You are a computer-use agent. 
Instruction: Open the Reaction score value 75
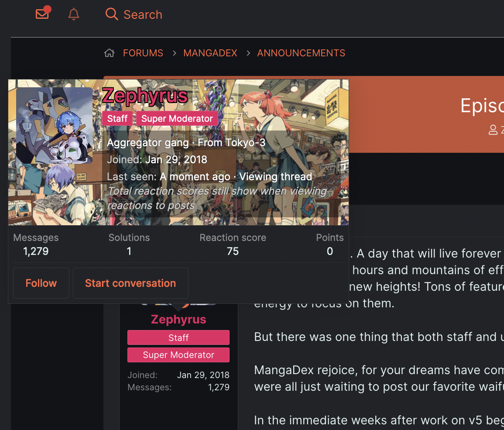tap(233, 251)
